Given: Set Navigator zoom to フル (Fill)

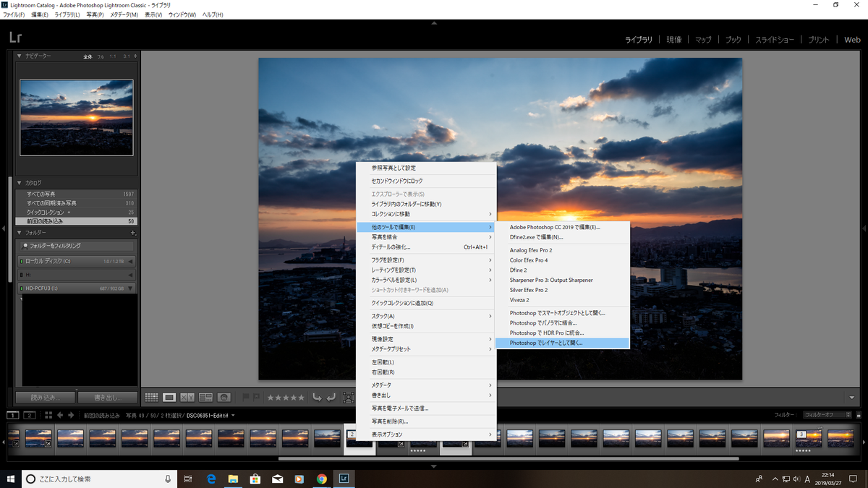Looking at the screenshot, I should [101, 56].
